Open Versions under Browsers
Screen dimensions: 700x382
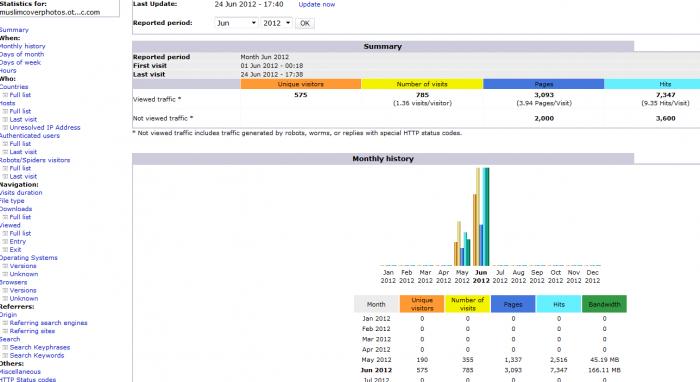pyautogui.click(x=23, y=291)
